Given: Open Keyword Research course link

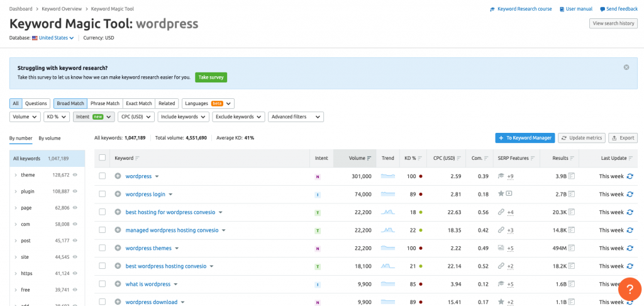Looking at the screenshot, I should tap(521, 9).
